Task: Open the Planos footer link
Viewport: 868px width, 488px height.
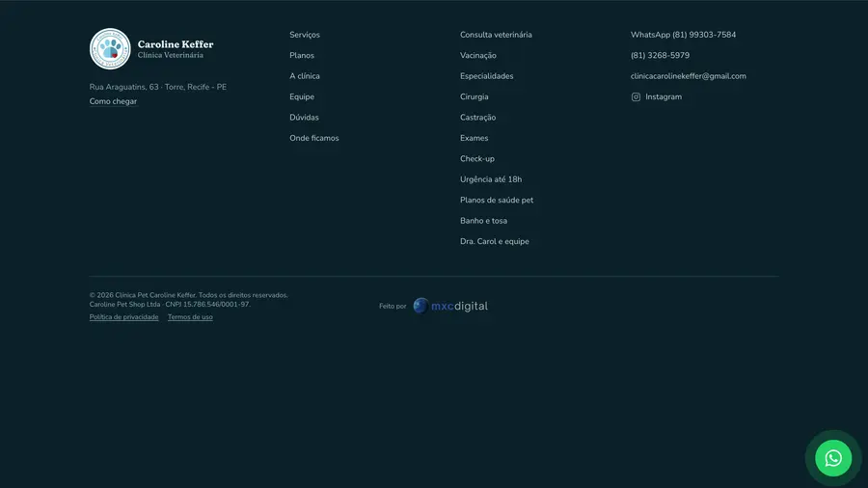Action: [x=302, y=55]
